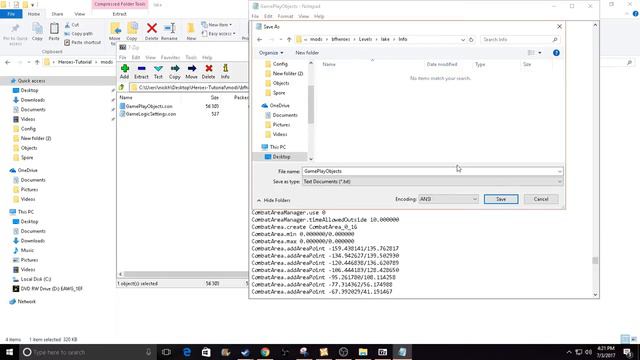Refresh the Save As folder location
The height and width of the screenshot is (360, 640).
pyautogui.click(x=471, y=40)
